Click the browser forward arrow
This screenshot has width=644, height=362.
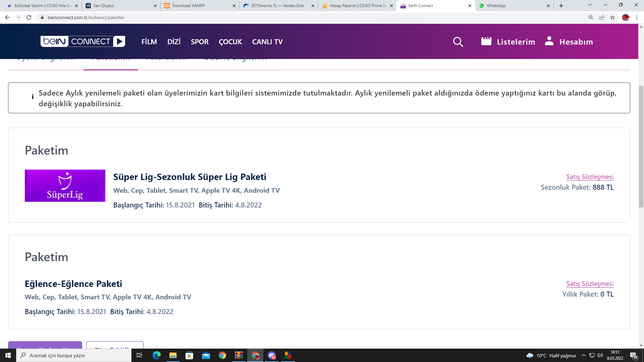18,17
